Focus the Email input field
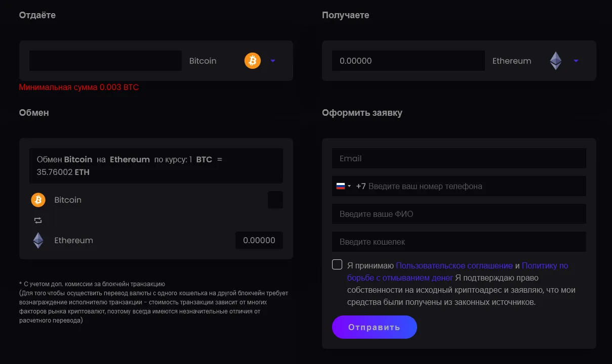 [459, 158]
